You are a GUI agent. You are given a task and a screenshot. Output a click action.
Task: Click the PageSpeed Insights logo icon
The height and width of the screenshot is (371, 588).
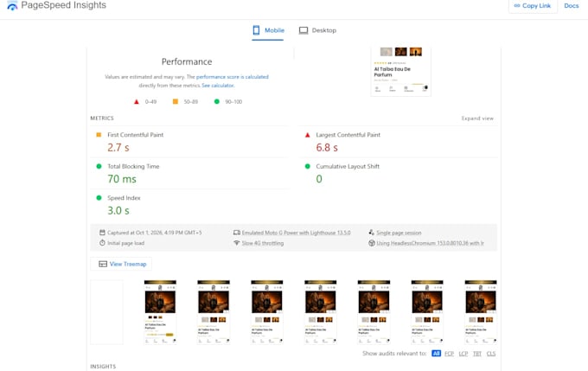coord(12,6)
